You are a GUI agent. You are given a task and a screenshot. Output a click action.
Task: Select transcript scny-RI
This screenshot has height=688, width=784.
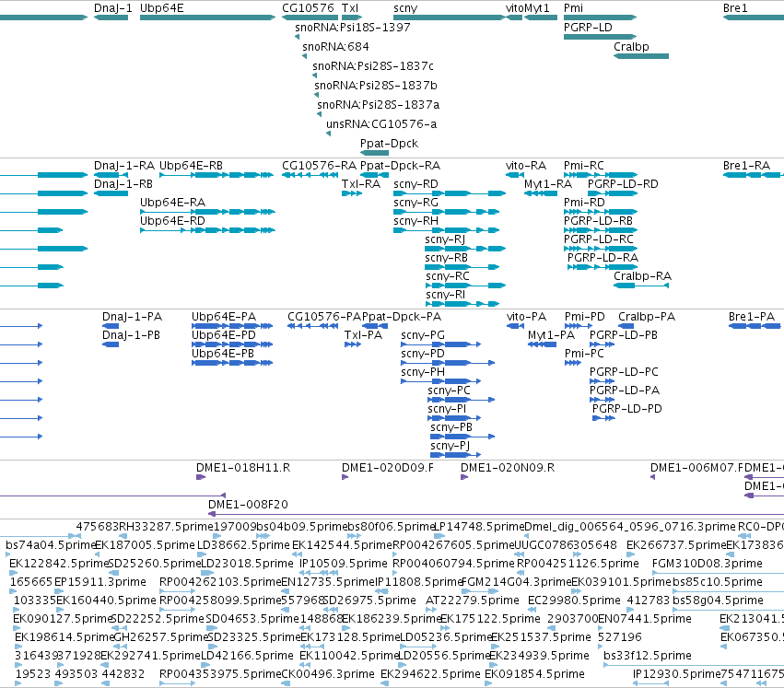[x=445, y=295]
